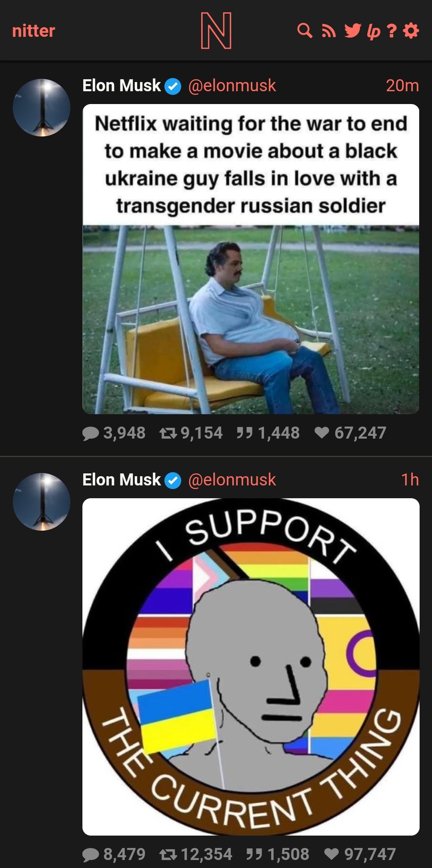Open the 20m timestamp link
This screenshot has height=868, width=432.
[402, 85]
